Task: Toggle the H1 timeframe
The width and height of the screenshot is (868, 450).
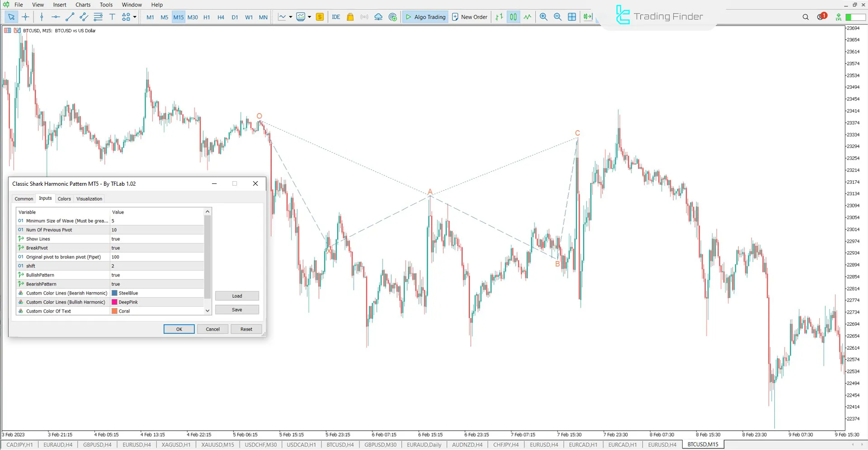Action: pos(207,17)
